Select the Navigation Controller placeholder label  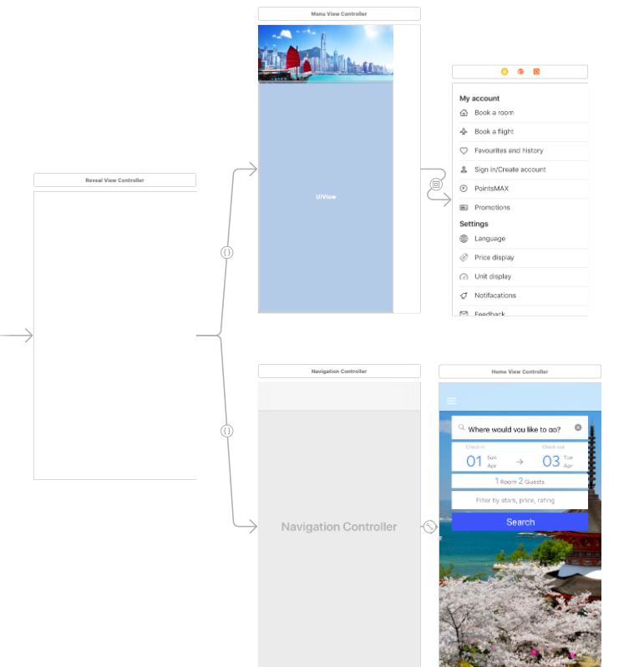tap(339, 527)
